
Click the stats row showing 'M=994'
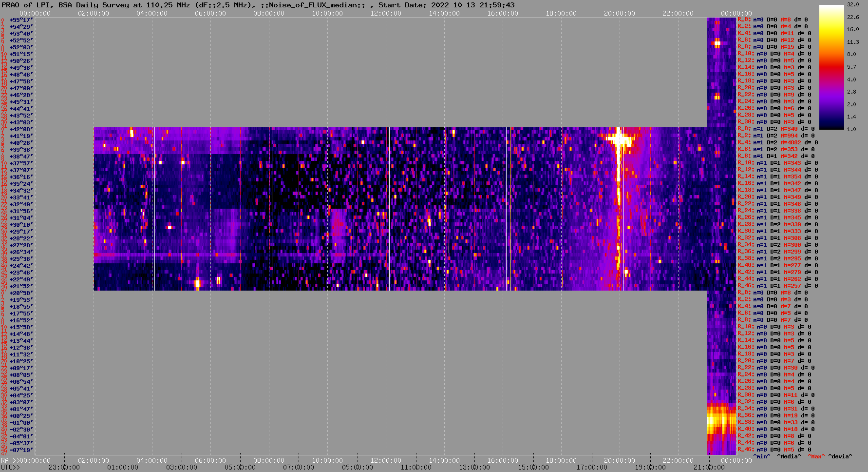click(x=776, y=136)
